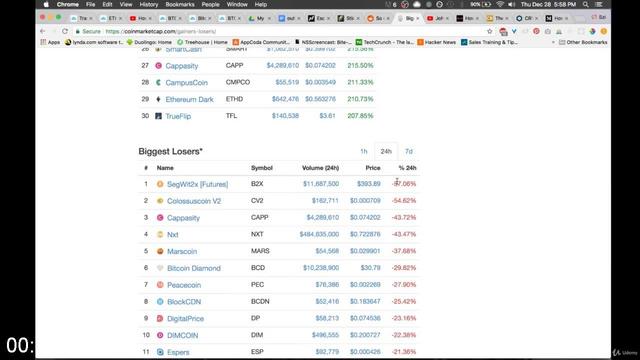Open the AppCoda Community bookmark
Viewport: 640px width, 360px height.
261,42
